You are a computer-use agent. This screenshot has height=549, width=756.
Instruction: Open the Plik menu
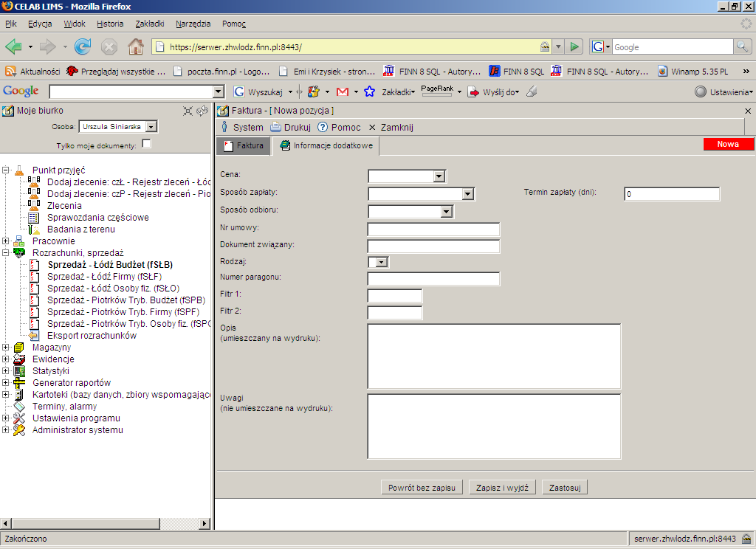10,24
